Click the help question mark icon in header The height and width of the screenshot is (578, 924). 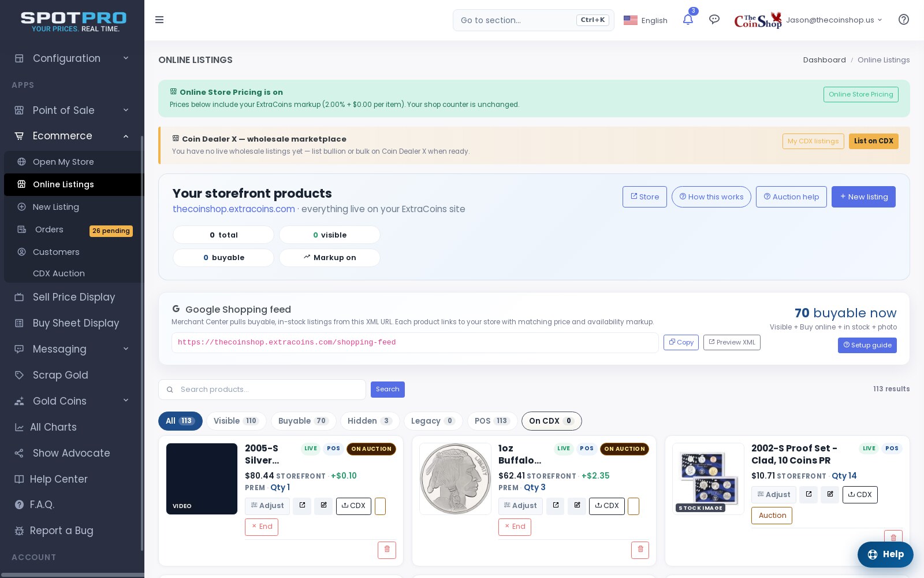(904, 20)
